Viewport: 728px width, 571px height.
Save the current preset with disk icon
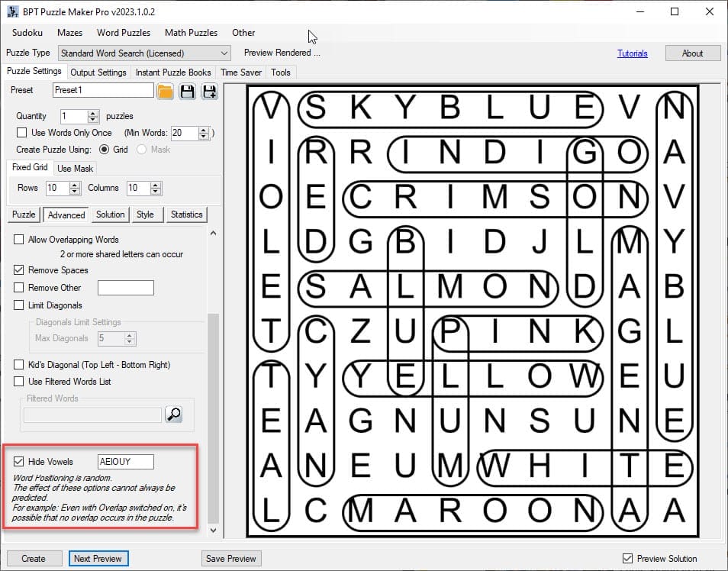pyautogui.click(x=187, y=92)
